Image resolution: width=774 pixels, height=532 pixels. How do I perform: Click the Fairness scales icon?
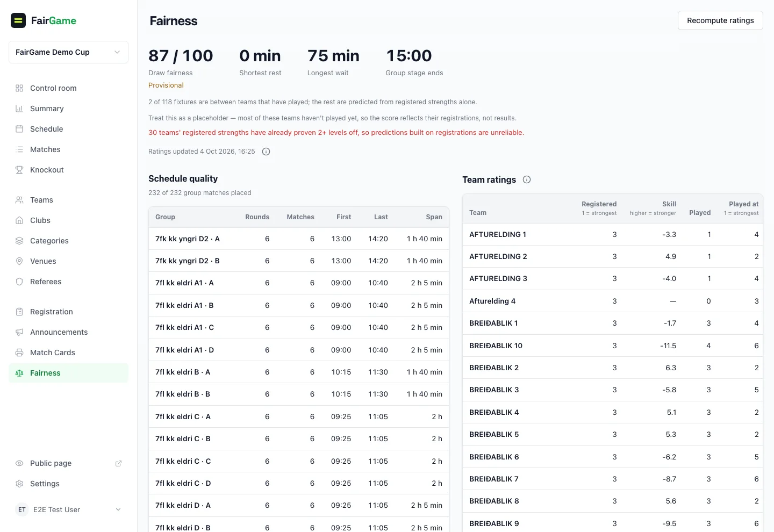[x=19, y=373]
